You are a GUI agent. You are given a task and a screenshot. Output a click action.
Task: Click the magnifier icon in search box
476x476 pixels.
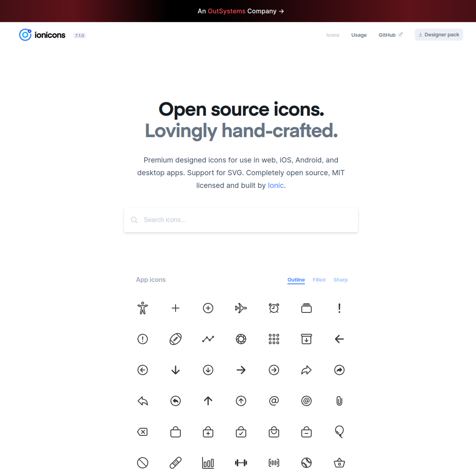point(134,220)
